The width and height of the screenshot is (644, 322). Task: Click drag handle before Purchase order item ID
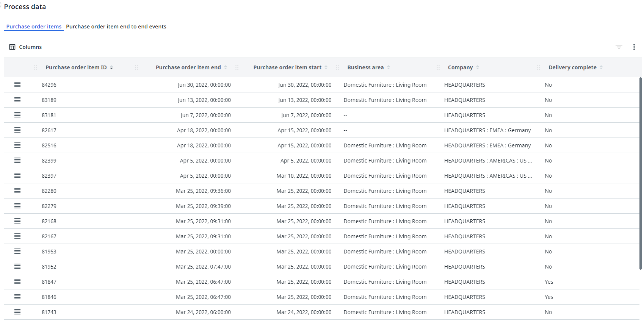[36, 67]
